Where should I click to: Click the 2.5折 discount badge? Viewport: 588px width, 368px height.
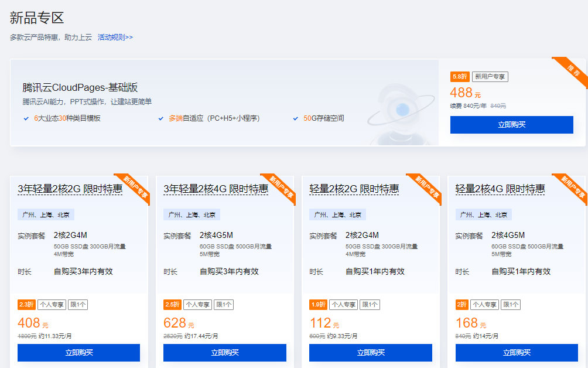tap(172, 305)
